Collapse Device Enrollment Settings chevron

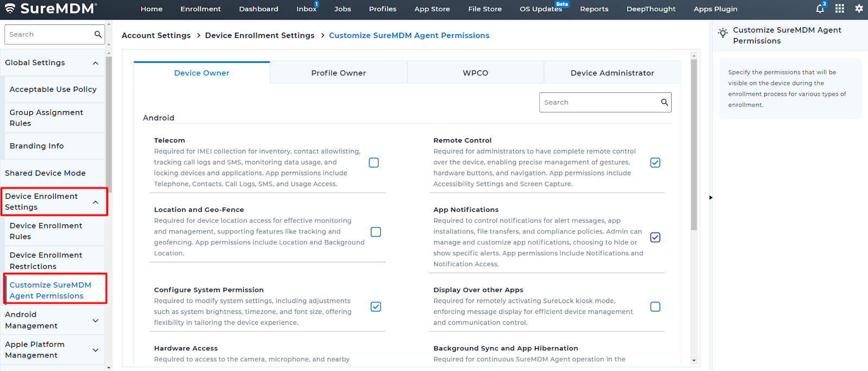pyautogui.click(x=95, y=202)
